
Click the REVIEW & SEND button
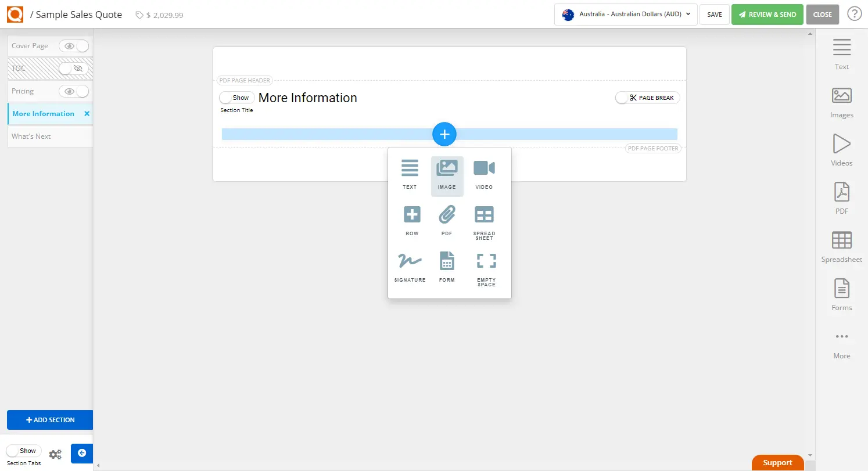pyautogui.click(x=767, y=15)
